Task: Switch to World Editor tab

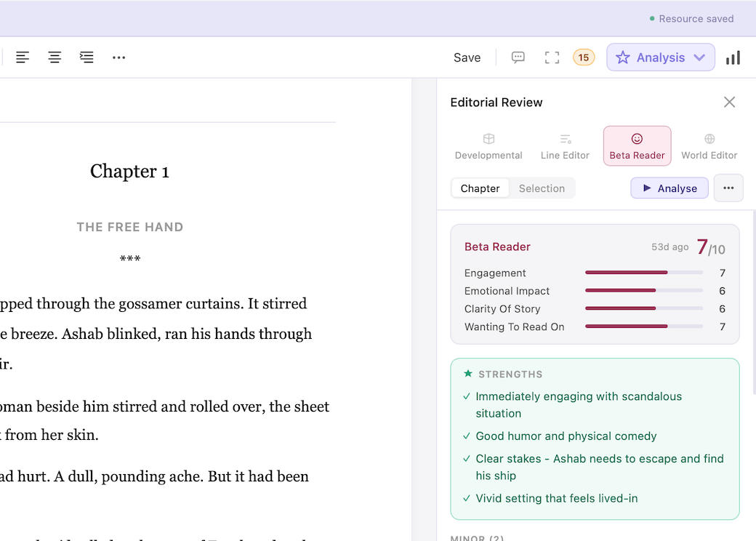Action: click(x=709, y=146)
